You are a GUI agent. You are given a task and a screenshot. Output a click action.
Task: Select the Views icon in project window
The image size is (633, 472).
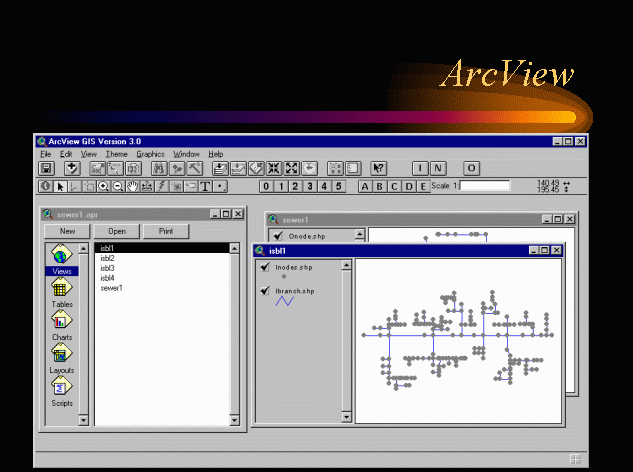point(61,257)
